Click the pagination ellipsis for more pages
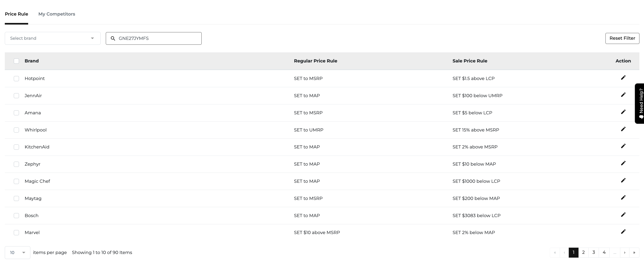This screenshot has width=644, height=263. (x=615, y=252)
